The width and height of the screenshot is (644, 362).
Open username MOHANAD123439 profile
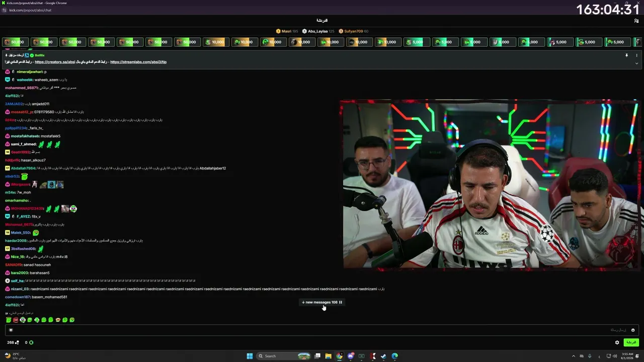click(x=27, y=209)
